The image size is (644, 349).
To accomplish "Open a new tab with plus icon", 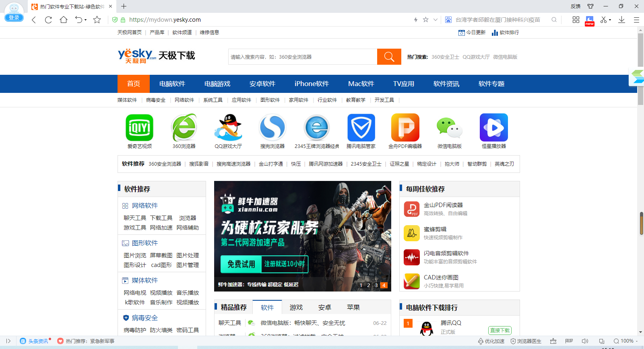I will pyautogui.click(x=124, y=6).
